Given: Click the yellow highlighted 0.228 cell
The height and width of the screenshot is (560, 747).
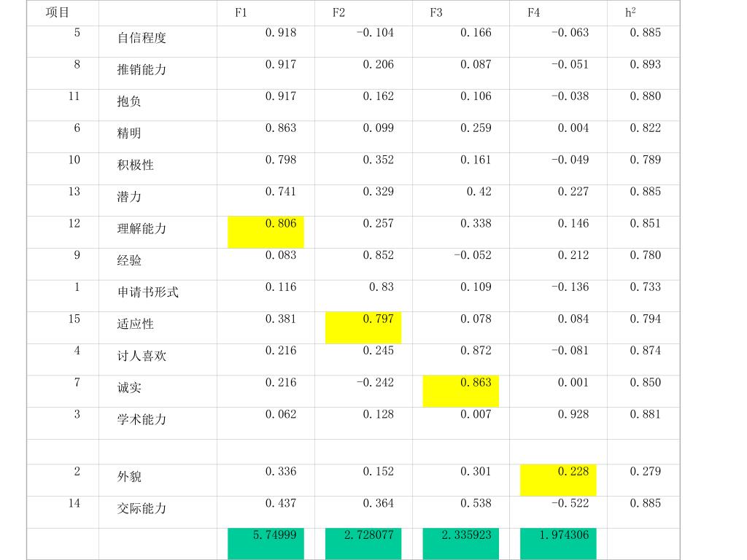Looking at the screenshot, I should coord(558,481).
